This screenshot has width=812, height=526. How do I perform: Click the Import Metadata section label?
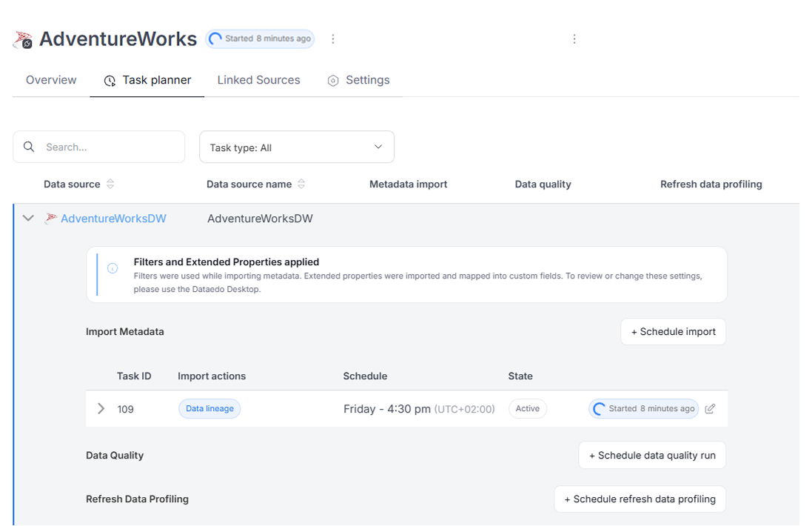[x=125, y=332]
